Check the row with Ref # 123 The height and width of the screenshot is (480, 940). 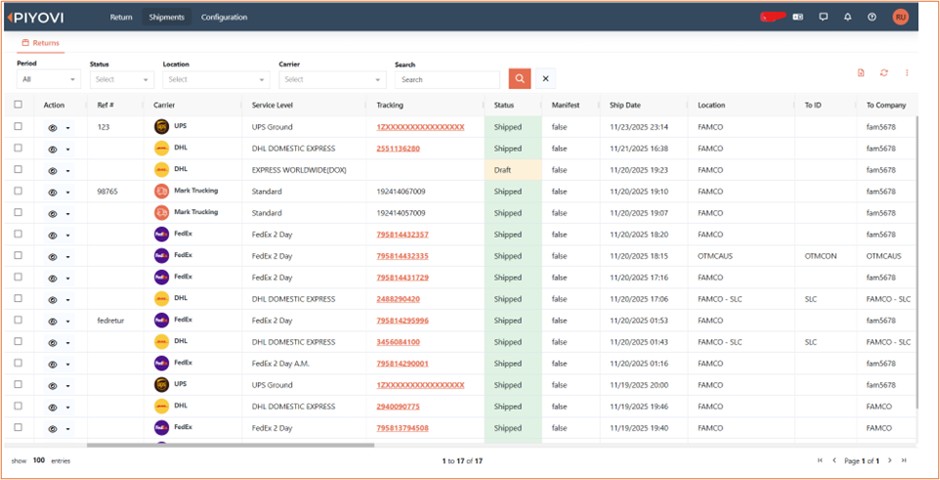coord(18,126)
